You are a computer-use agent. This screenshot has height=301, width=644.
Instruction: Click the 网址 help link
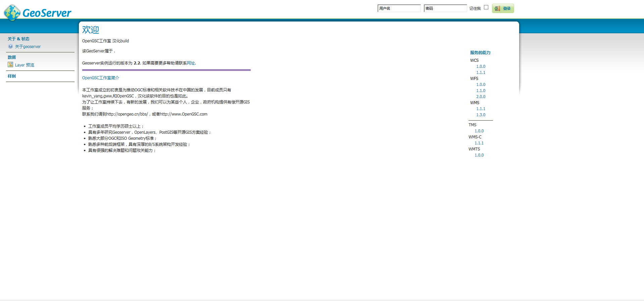click(191, 63)
